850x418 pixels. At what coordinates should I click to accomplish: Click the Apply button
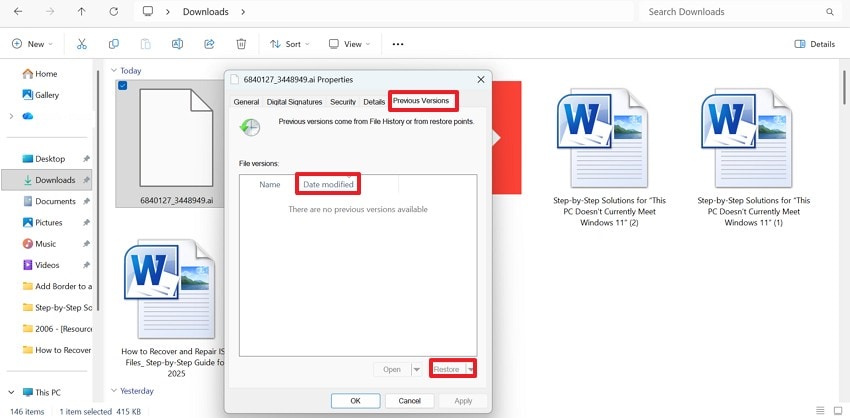tap(463, 401)
